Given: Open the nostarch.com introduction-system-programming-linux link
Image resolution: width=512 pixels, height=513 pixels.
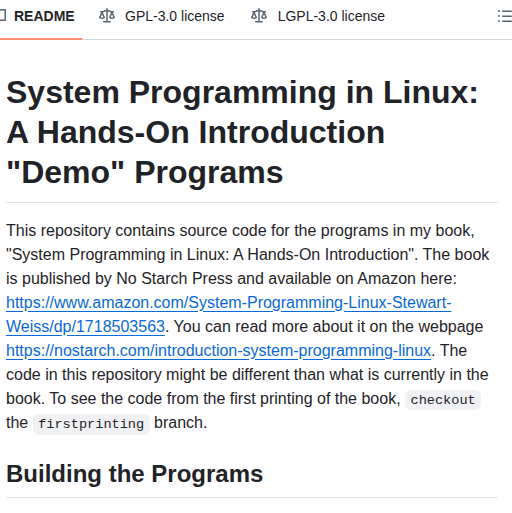Looking at the screenshot, I should point(219,351).
